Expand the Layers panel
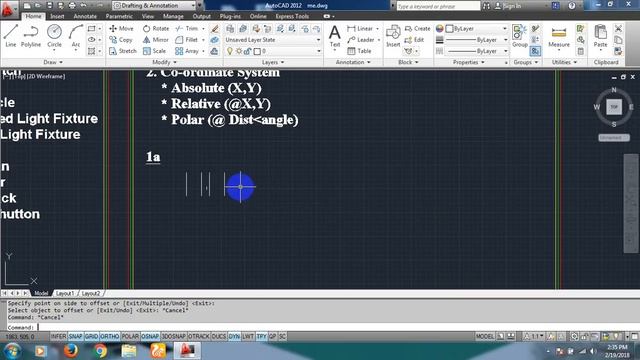Image resolution: width=640 pixels, height=360 pixels. click(x=273, y=62)
